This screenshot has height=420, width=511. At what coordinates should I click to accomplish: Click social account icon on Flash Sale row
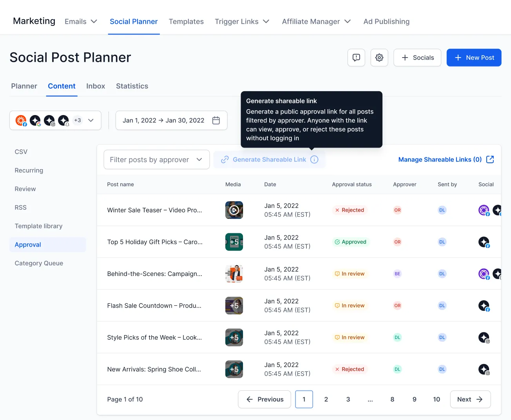pyautogui.click(x=484, y=306)
